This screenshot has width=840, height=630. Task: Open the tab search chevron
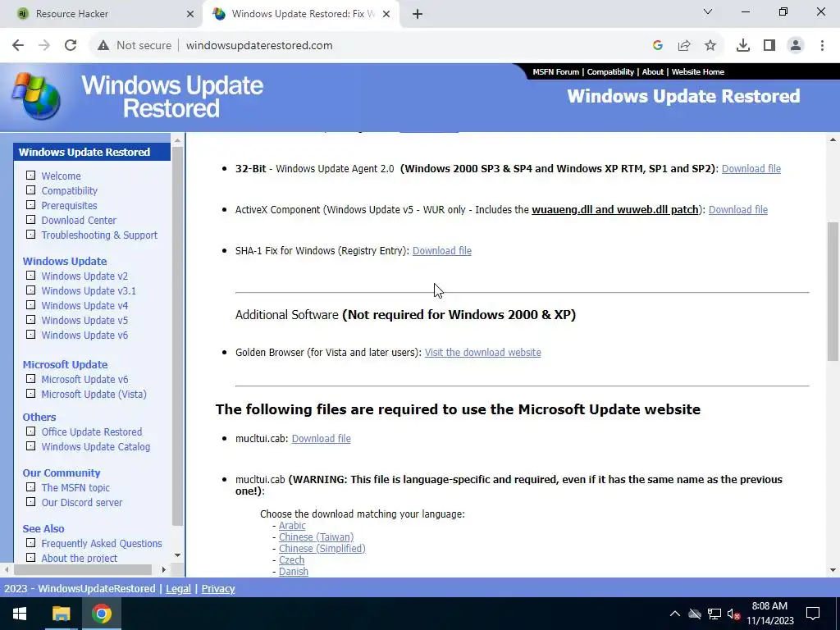pos(708,11)
